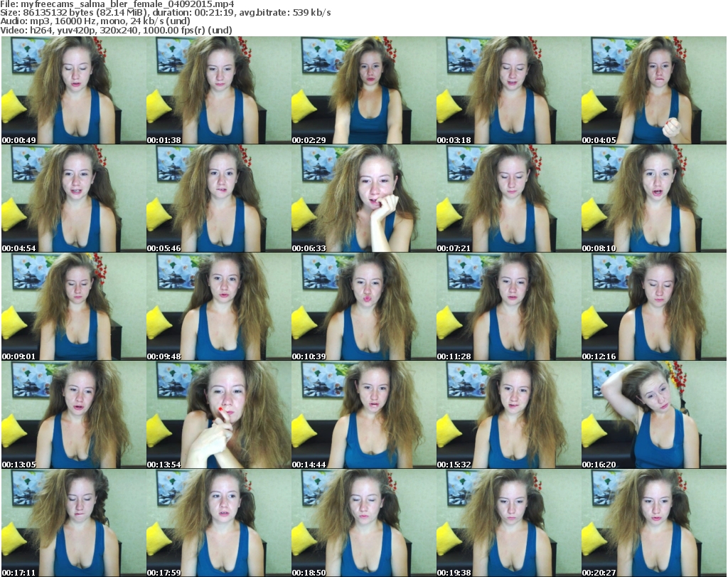The width and height of the screenshot is (728, 577).
Task: Click the Size and duration info line
Action: tap(165, 13)
